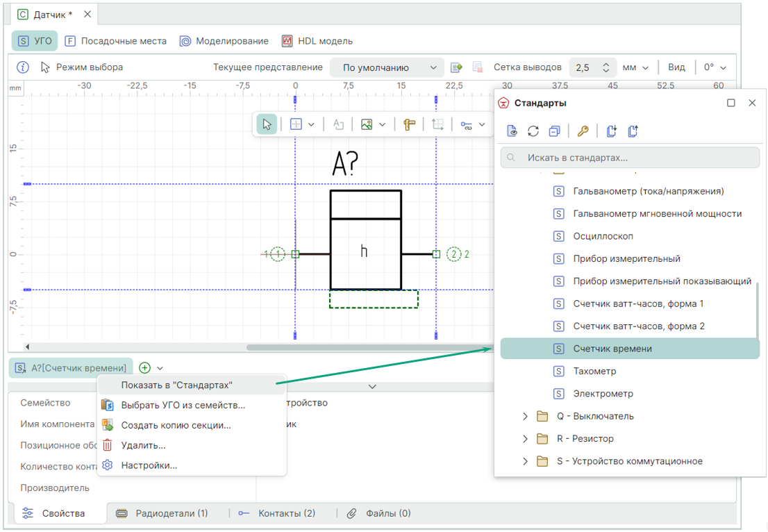This screenshot has height=532, width=768.
Task: Select the Осциллоскоп item in standards list
Action: pyautogui.click(x=603, y=236)
